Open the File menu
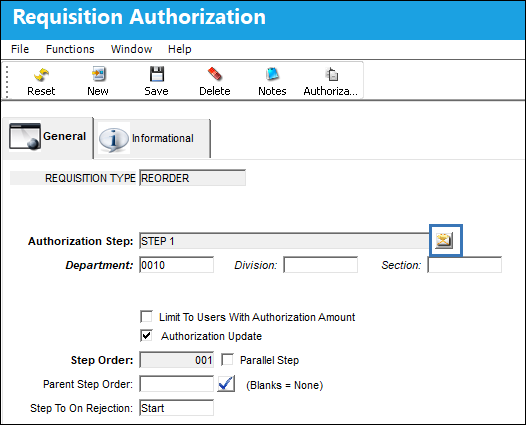This screenshot has width=526, height=425. [20, 49]
